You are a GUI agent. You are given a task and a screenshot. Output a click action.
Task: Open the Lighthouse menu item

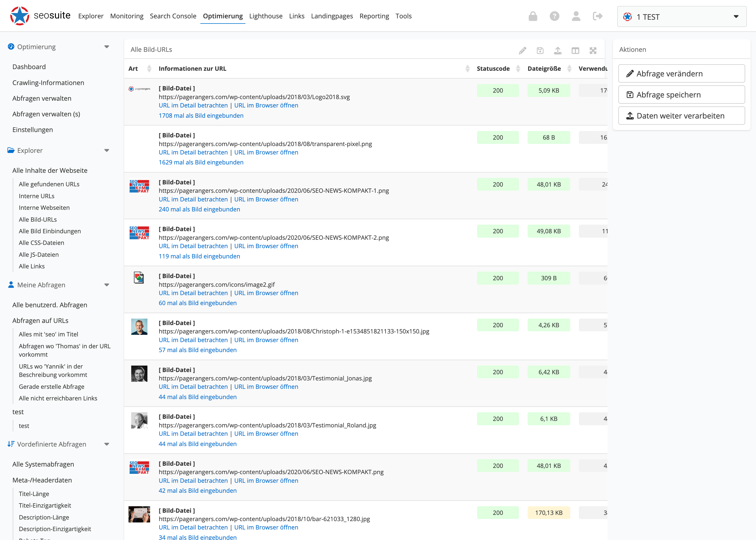(266, 16)
